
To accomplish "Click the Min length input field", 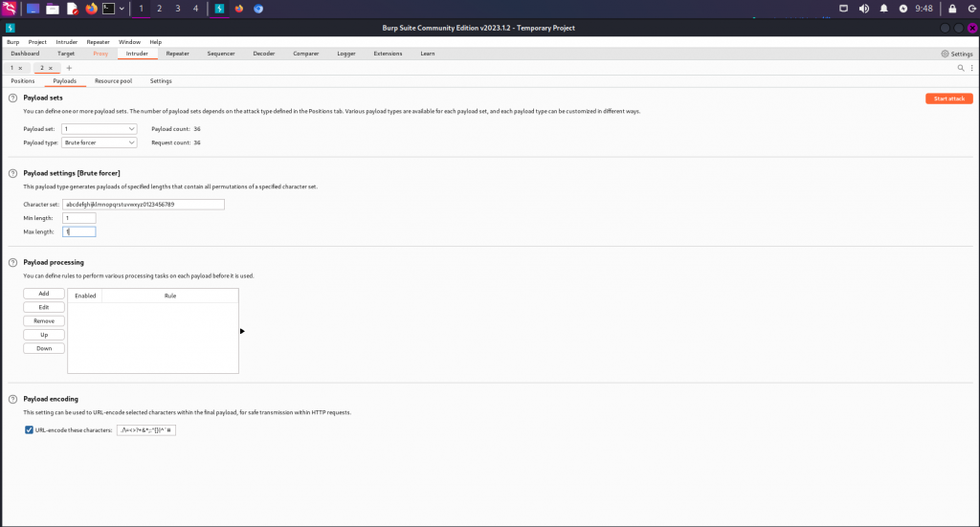I will [x=79, y=218].
